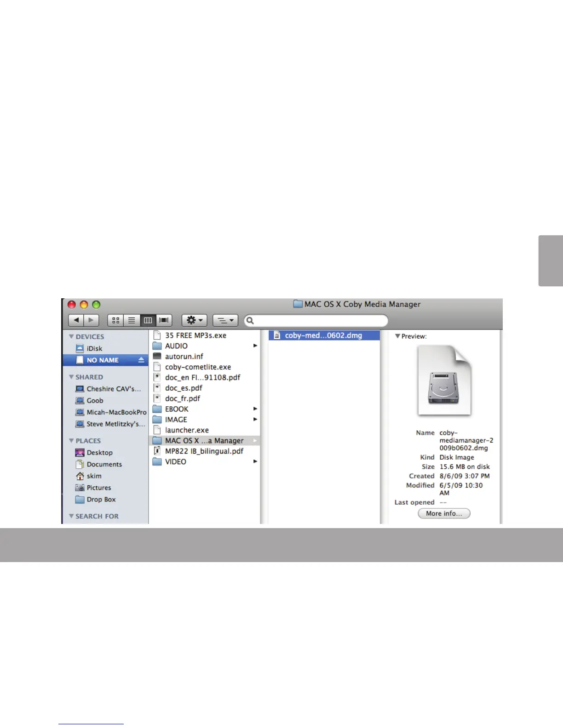This screenshot has width=563, height=728.
Task: Go back with the Finder back arrow
Action: [76, 320]
